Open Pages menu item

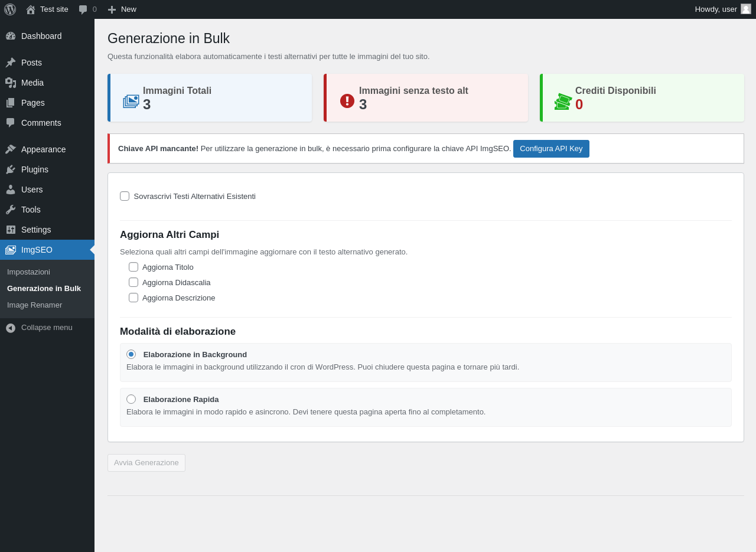(x=47, y=103)
